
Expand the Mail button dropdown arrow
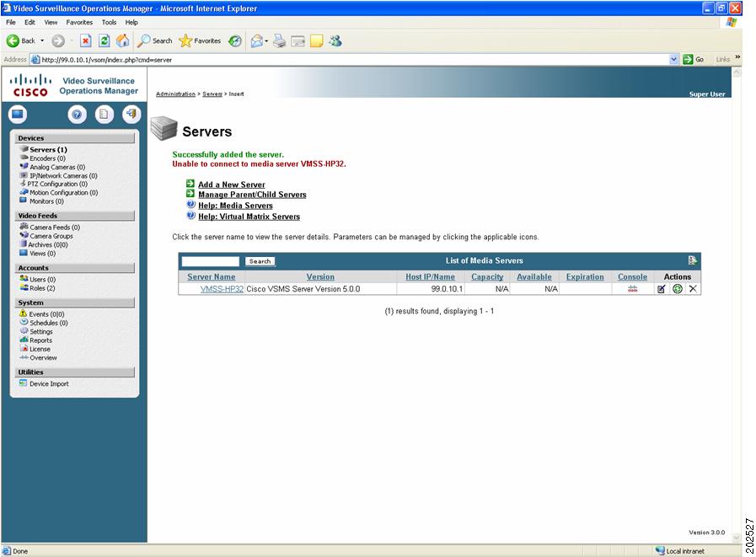coord(266,41)
